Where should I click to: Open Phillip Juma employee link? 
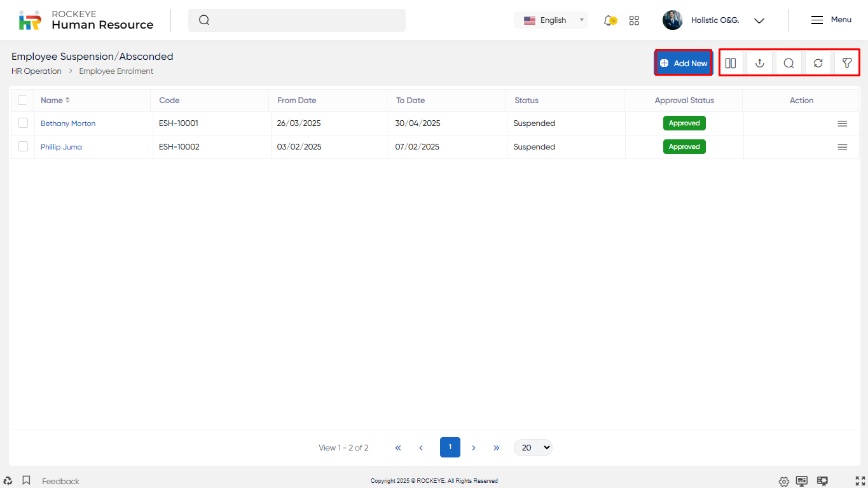pos(61,147)
